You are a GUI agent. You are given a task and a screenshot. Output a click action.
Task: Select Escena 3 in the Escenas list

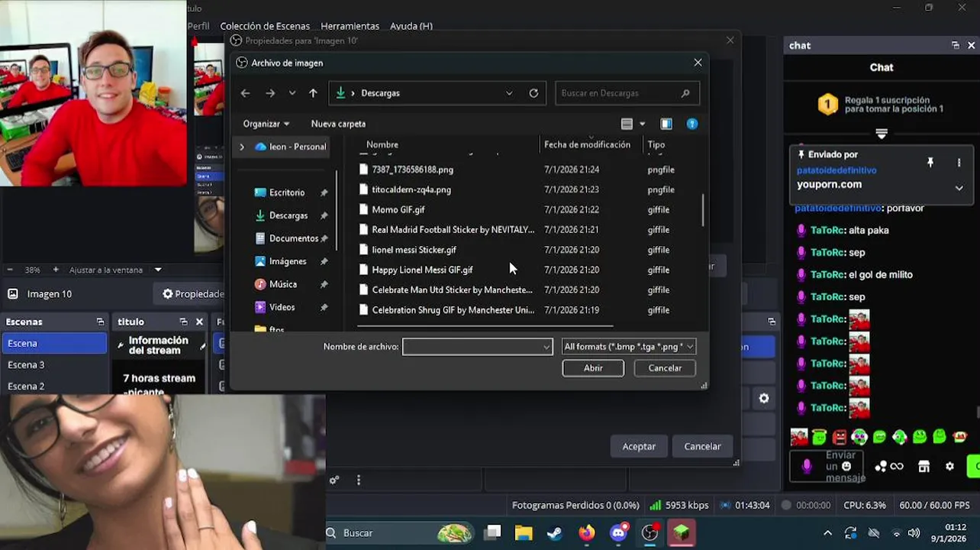tap(54, 364)
